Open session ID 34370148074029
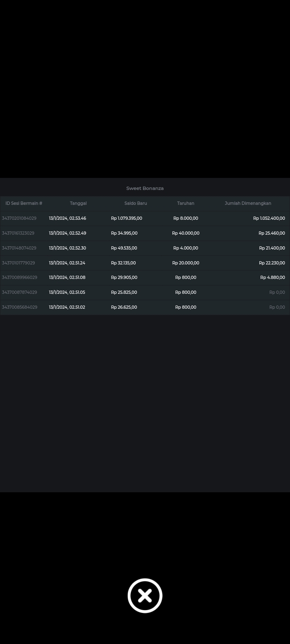Image resolution: width=290 pixels, height=644 pixels. pos(19,248)
